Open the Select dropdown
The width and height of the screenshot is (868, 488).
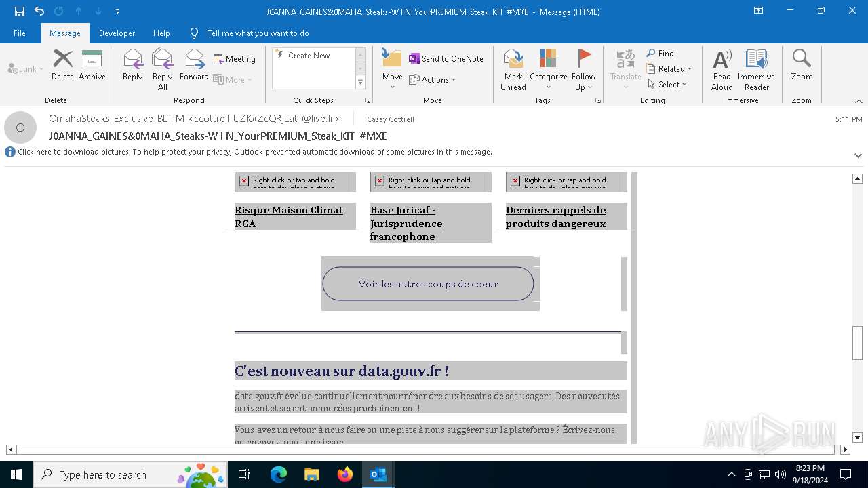(667, 85)
